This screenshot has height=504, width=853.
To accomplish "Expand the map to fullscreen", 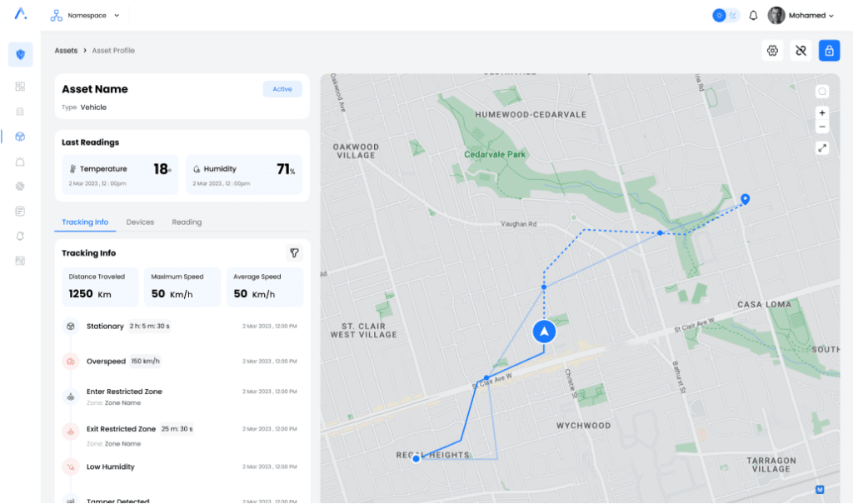I will coord(822,148).
